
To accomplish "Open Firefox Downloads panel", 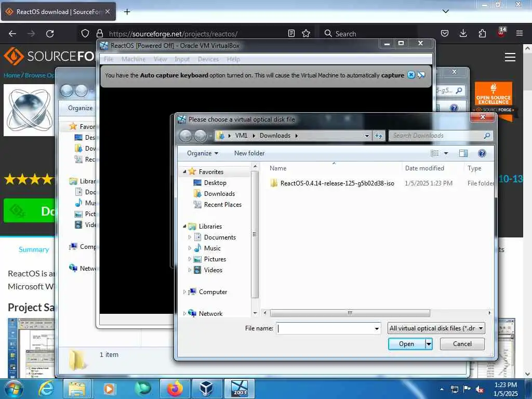I will point(463,33).
